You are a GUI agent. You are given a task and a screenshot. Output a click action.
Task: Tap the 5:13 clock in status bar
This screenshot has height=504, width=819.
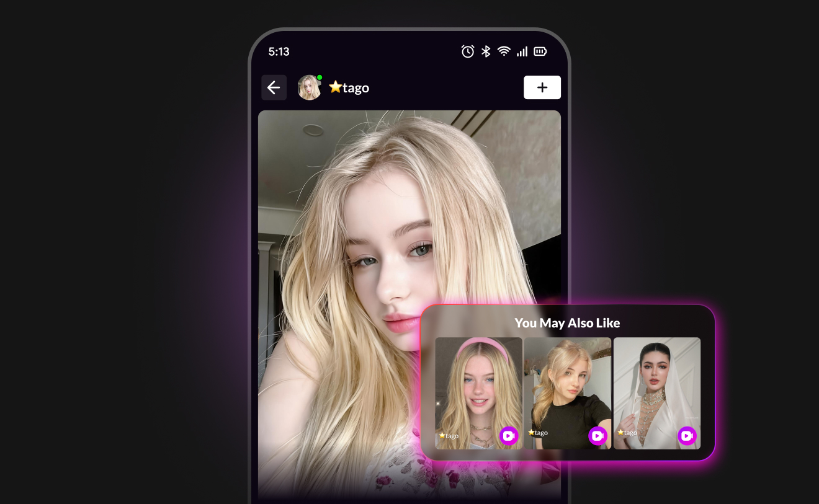(x=279, y=51)
